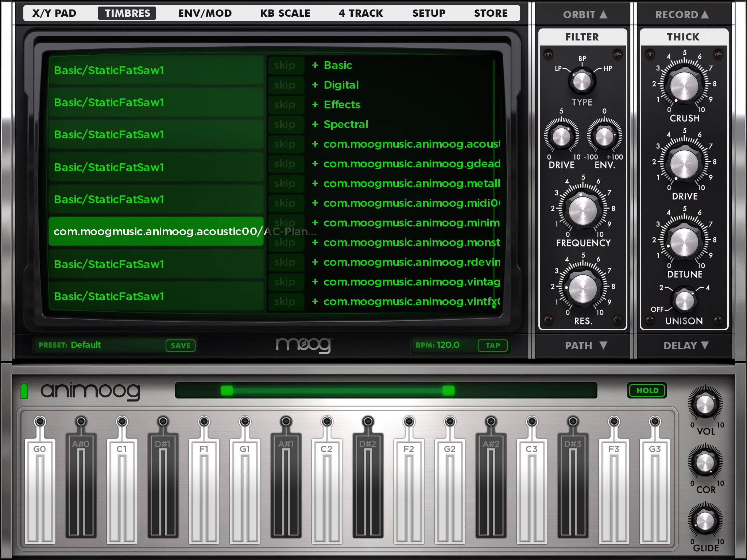
Task: Open the DELAY module dropdown
Action: (x=685, y=345)
